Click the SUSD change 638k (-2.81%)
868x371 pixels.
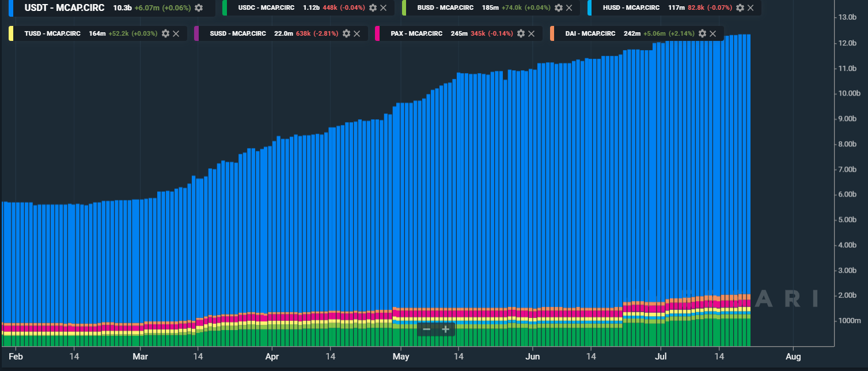(x=317, y=33)
